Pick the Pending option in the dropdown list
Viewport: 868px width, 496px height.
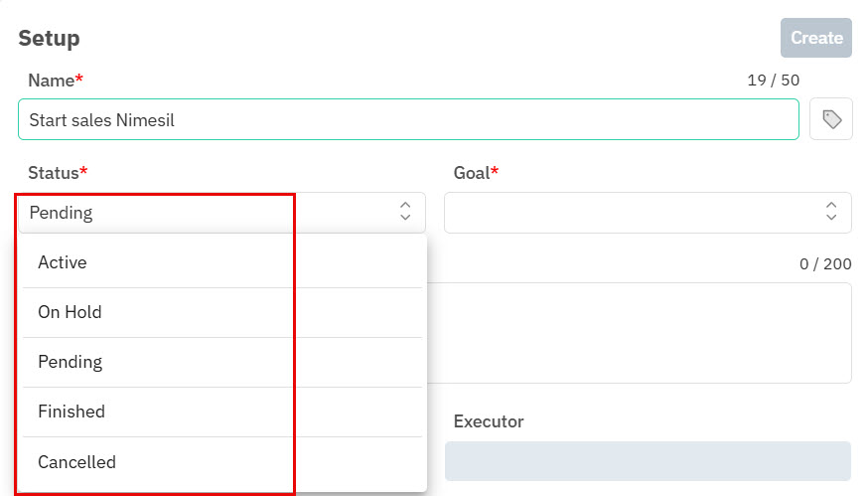click(222, 363)
